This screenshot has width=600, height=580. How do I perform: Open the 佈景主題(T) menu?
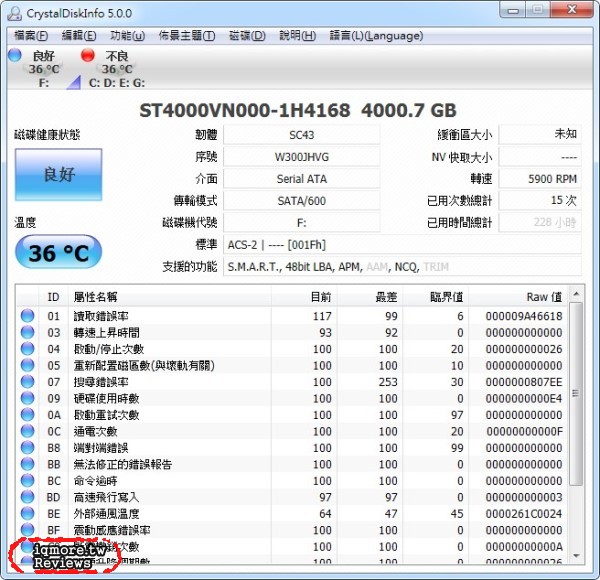187,36
